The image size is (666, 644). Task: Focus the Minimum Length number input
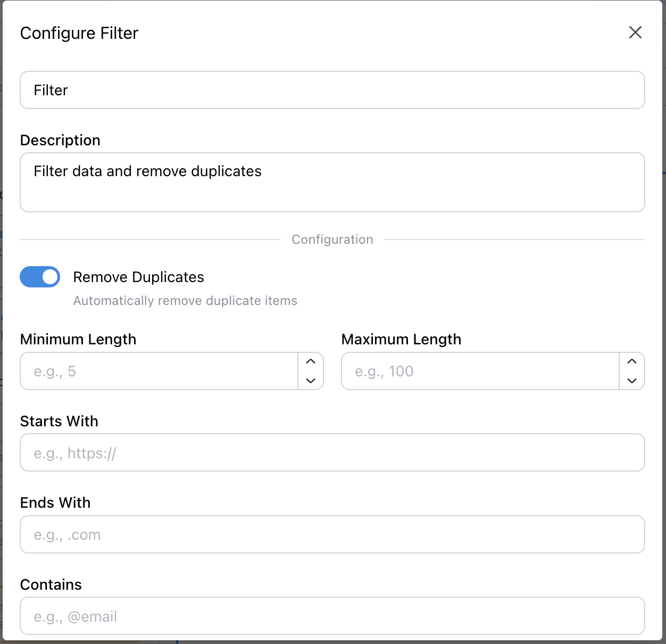159,371
